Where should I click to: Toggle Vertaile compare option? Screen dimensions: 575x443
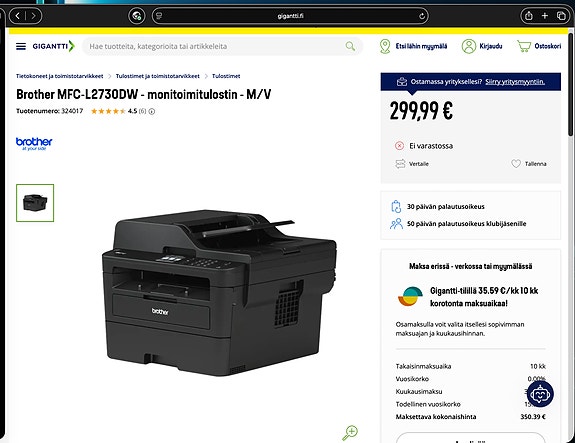pos(412,164)
